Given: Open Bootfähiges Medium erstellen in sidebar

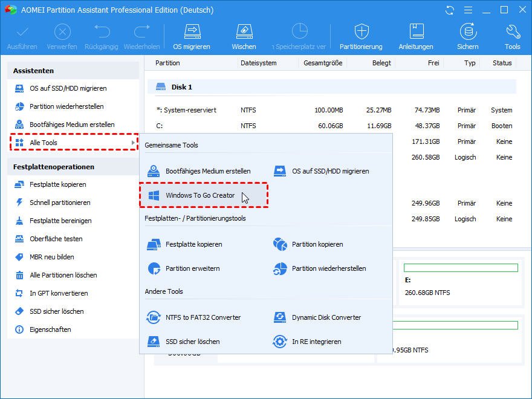Looking at the screenshot, I should click(x=73, y=125).
